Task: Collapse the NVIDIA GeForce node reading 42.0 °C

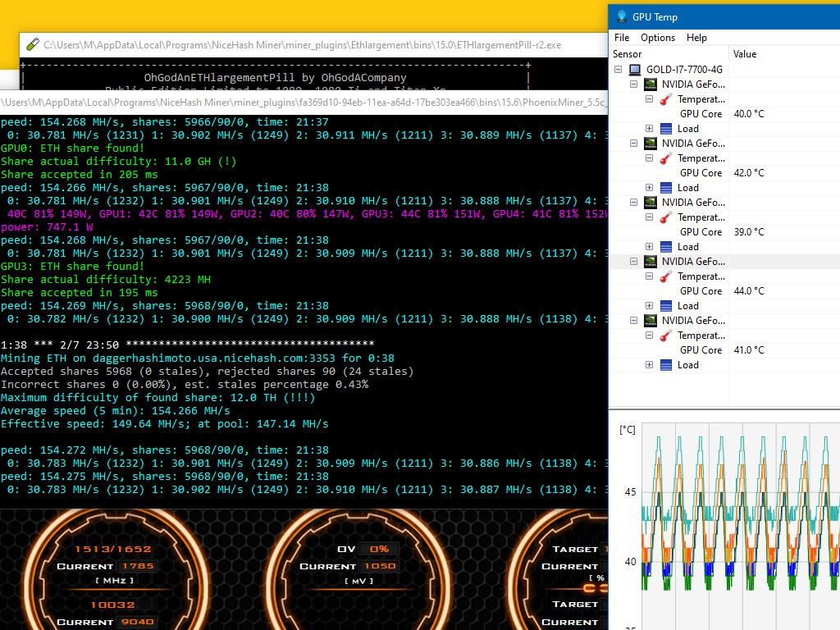Action: pos(634,143)
